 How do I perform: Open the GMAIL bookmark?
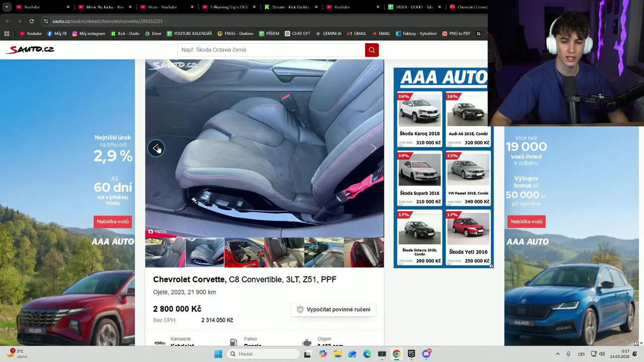click(x=357, y=34)
